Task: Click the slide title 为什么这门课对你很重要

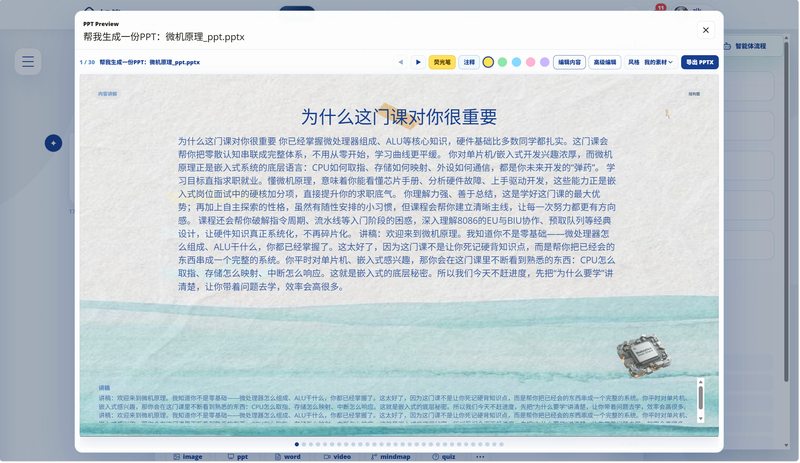Action: 399,117
